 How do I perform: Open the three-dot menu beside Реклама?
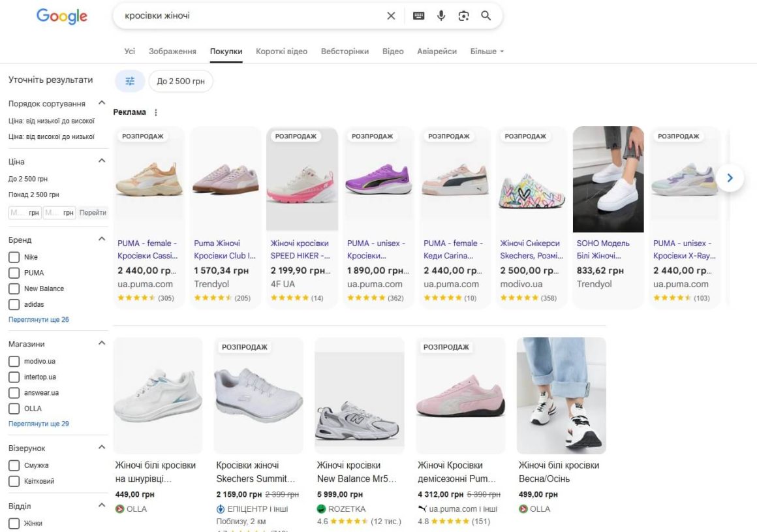(x=155, y=112)
